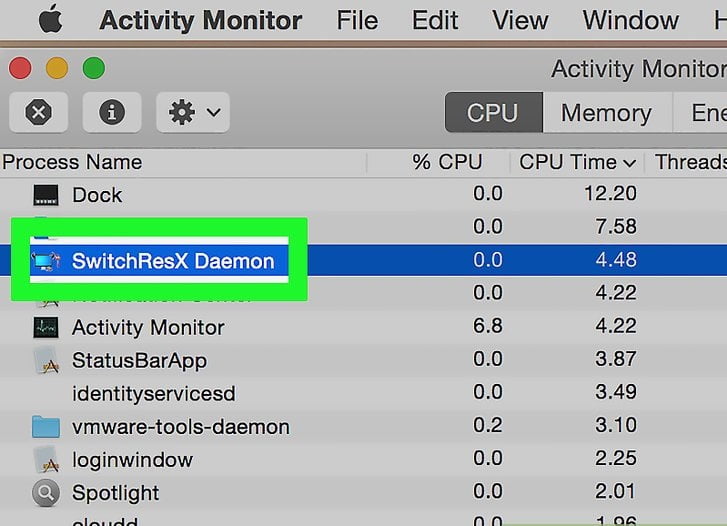Click the Dock process icon
This screenshot has width=727, height=526.
point(46,195)
